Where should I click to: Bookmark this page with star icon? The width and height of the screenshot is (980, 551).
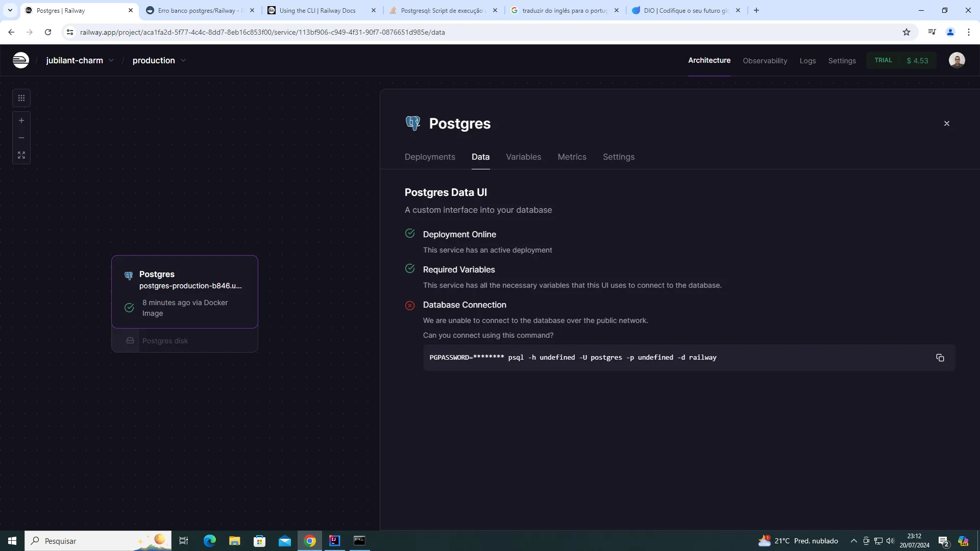click(x=906, y=32)
